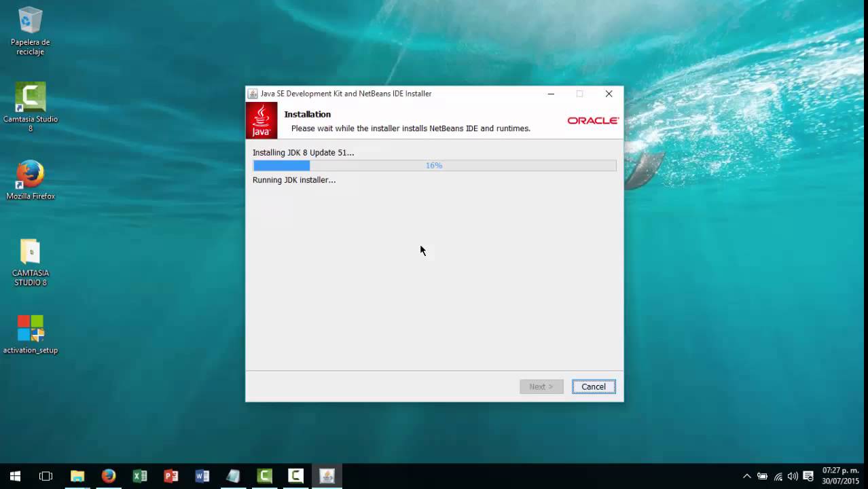868x489 pixels.
Task: Click Firefox icon in the taskbar
Action: point(109,476)
